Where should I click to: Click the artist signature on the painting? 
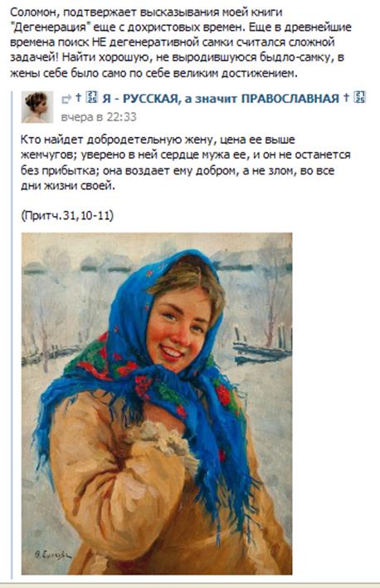[x=52, y=556]
